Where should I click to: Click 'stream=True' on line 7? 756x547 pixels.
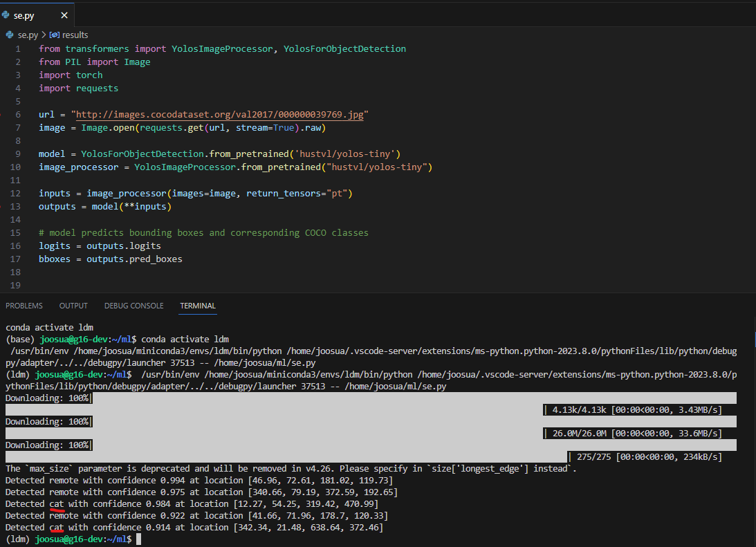click(x=265, y=128)
